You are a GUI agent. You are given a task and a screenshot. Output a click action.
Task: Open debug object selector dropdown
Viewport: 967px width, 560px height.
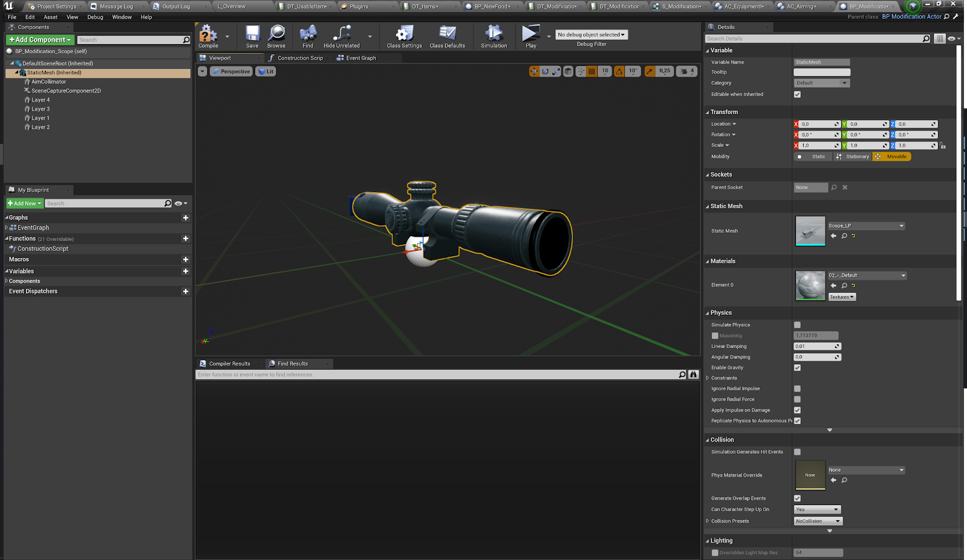pos(592,35)
